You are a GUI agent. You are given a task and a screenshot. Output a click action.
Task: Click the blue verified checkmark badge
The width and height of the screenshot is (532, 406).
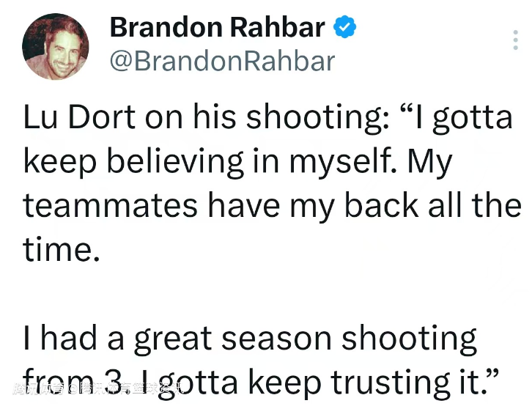[344, 27]
